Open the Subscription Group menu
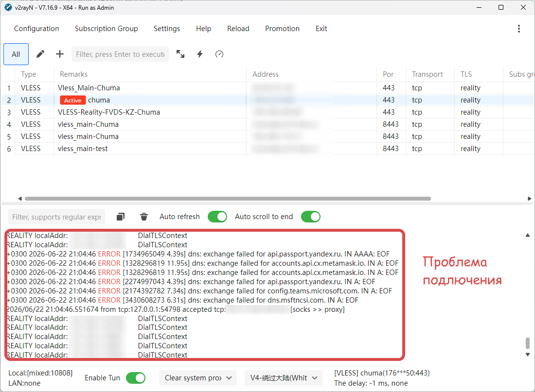This screenshot has width=535, height=392. point(107,29)
